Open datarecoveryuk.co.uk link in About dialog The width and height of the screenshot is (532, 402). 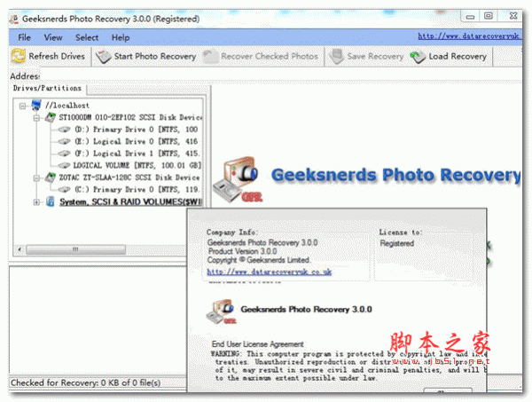coord(270,272)
